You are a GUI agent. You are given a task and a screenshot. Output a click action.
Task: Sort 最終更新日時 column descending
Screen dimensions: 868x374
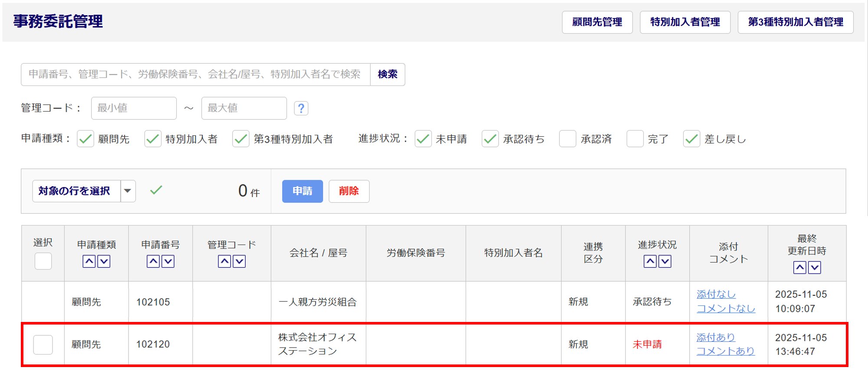pyautogui.click(x=815, y=267)
